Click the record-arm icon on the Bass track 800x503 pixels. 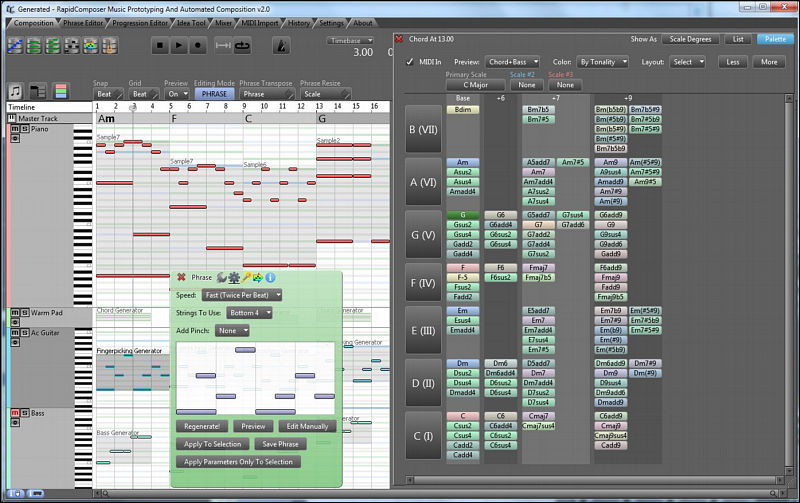15,422
